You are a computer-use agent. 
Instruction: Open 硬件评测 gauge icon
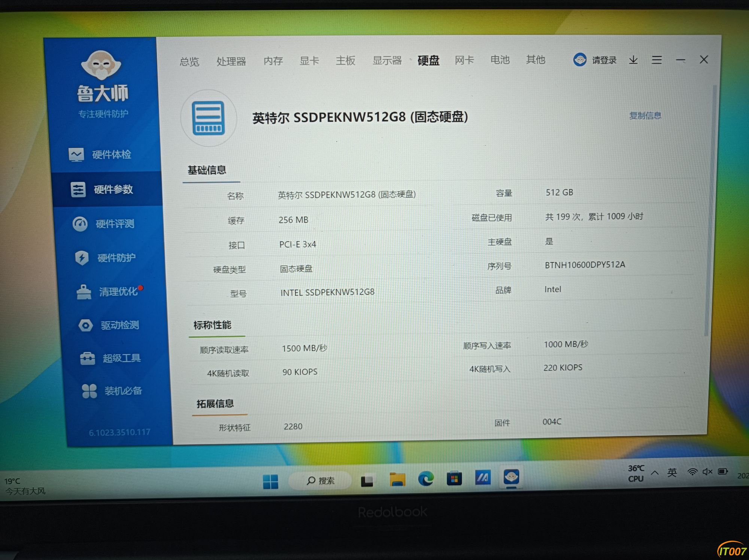point(80,224)
